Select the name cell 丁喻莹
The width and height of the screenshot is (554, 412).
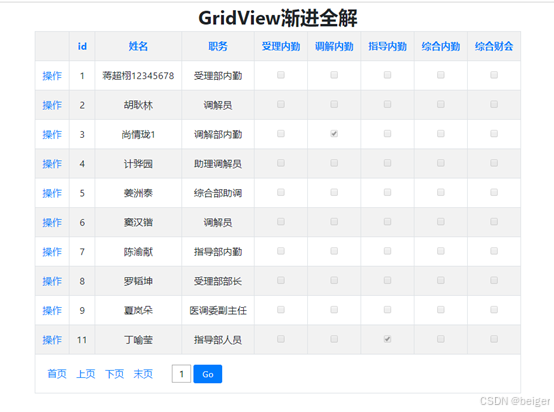tap(138, 340)
